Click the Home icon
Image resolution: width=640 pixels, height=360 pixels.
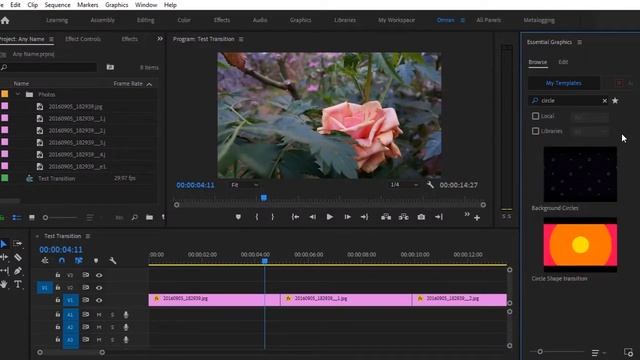(5, 20)
